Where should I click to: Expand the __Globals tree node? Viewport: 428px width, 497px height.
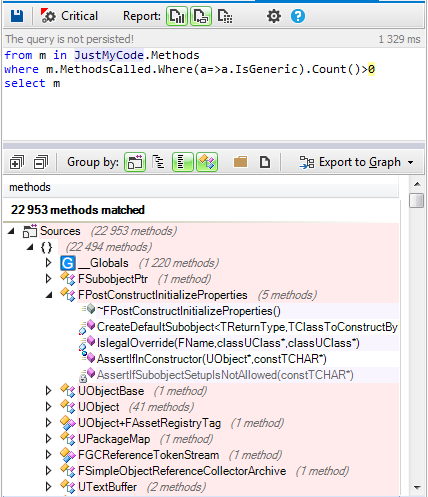[48, 263]
